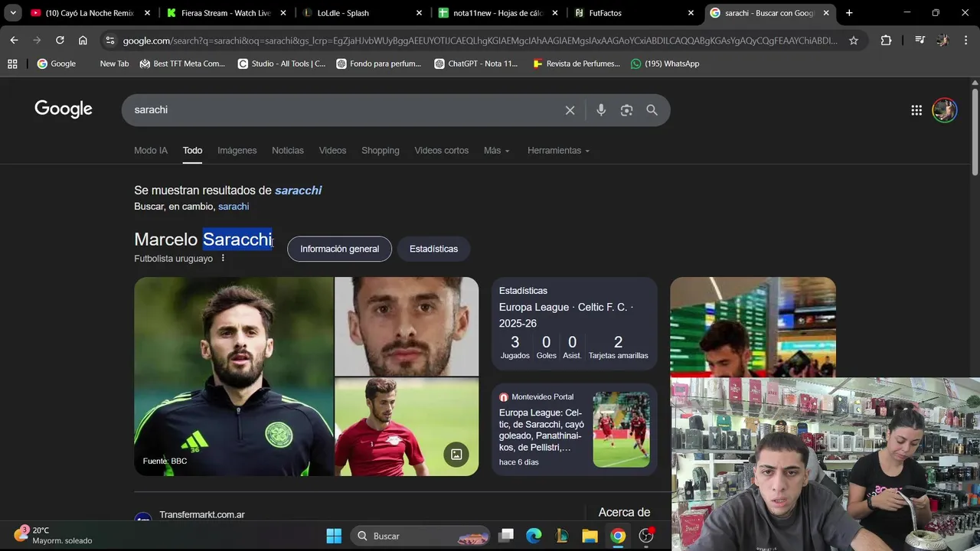Click the browser address bar URL
Viewport: 980px width, 551px height.
click(480, 41)
